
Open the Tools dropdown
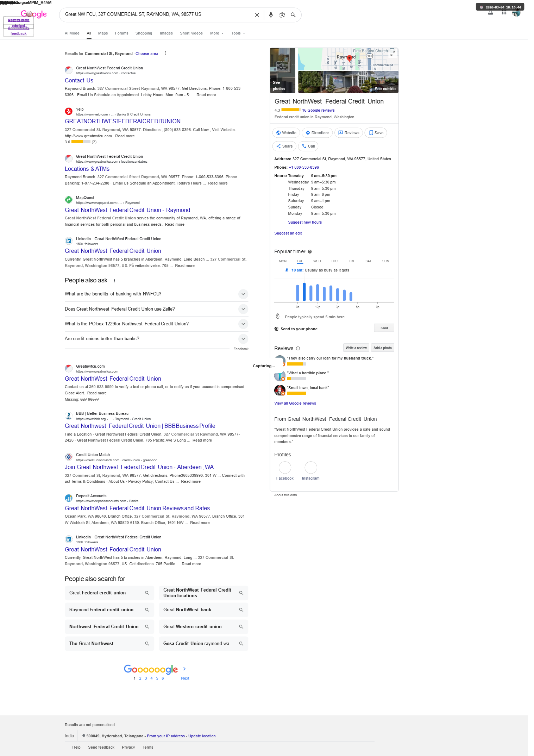click(238, 33)
